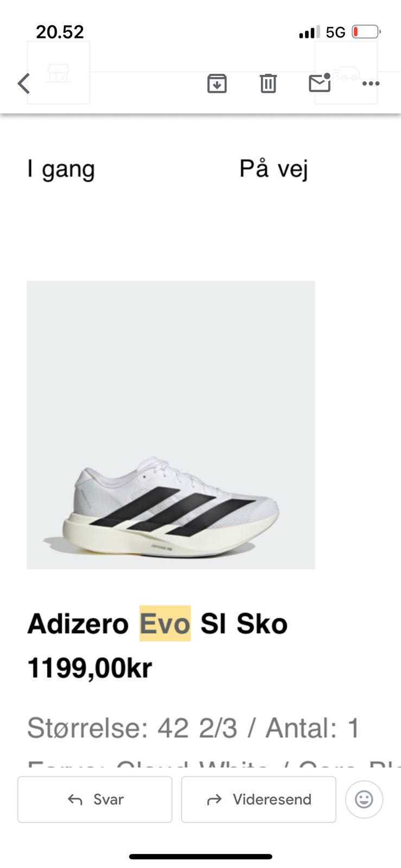Image resolution: width=401 pixels, height=868 pixels.
Task: Tap the 5G signal indicator
Action: point(335,33)
